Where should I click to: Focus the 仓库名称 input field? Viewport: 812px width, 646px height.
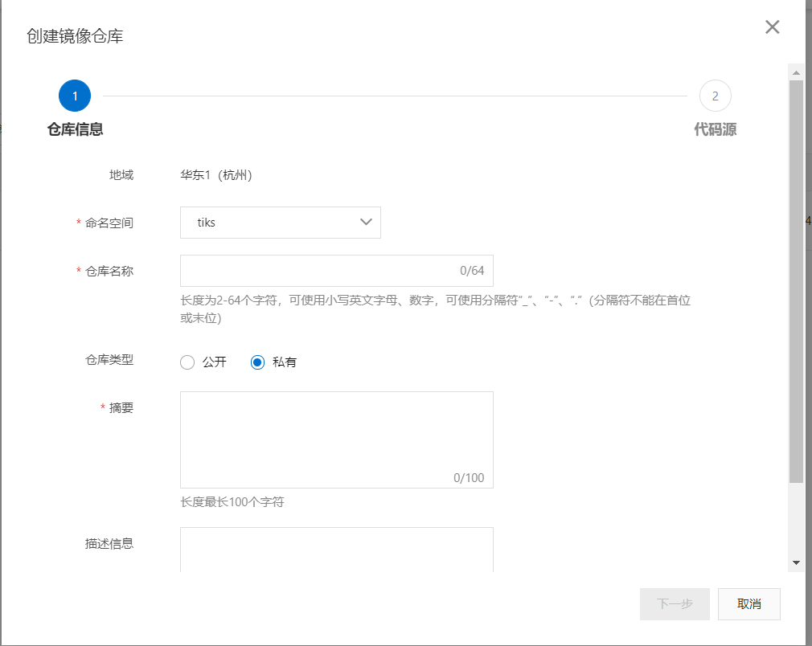[x=337, y=271]
